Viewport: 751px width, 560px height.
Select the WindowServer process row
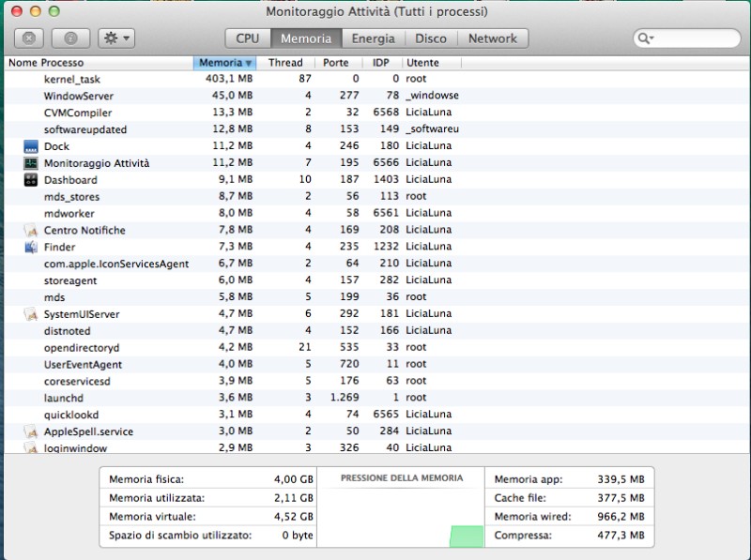pos(377,96)
